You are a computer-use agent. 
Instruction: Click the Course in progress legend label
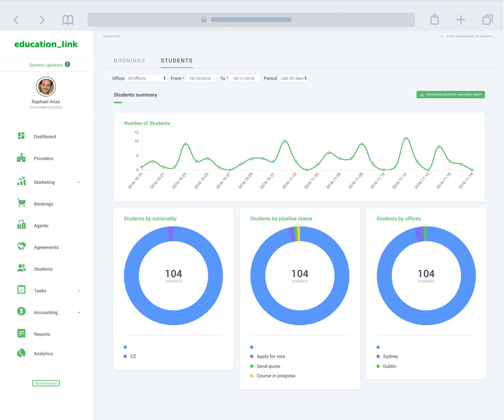[x=276, y=376]
